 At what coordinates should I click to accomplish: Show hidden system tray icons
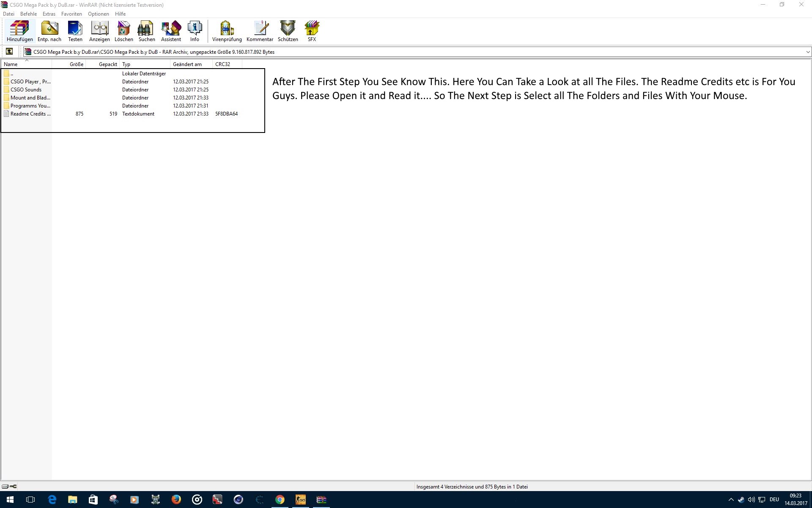click(x=731, y=500)
